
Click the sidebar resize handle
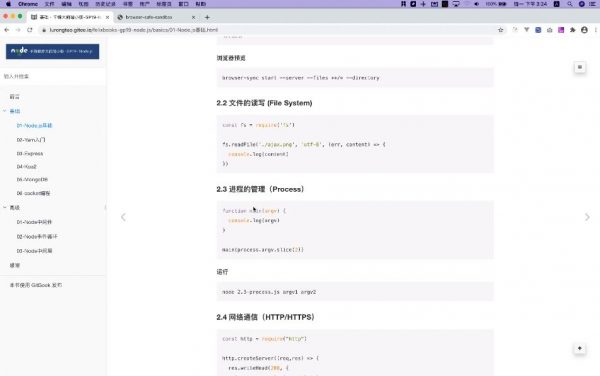106,207
